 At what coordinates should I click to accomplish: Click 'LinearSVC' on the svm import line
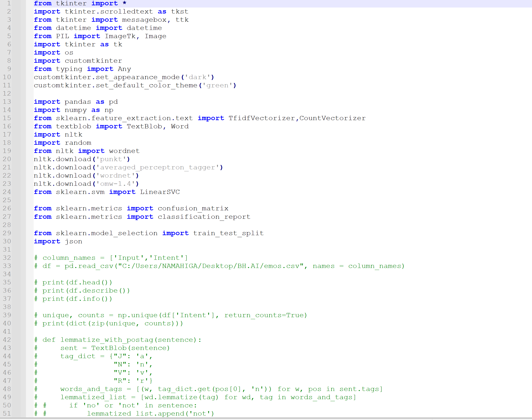[x=160, y=192]
